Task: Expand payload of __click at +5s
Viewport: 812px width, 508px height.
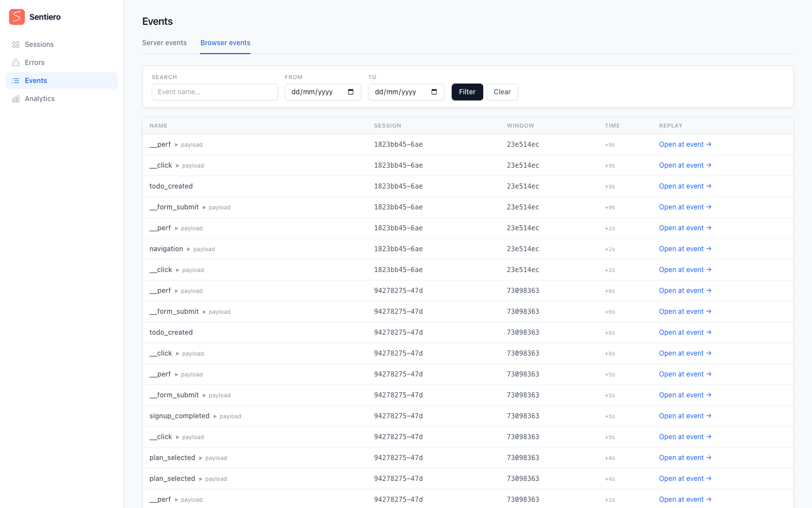Action: tap(189, 437)
